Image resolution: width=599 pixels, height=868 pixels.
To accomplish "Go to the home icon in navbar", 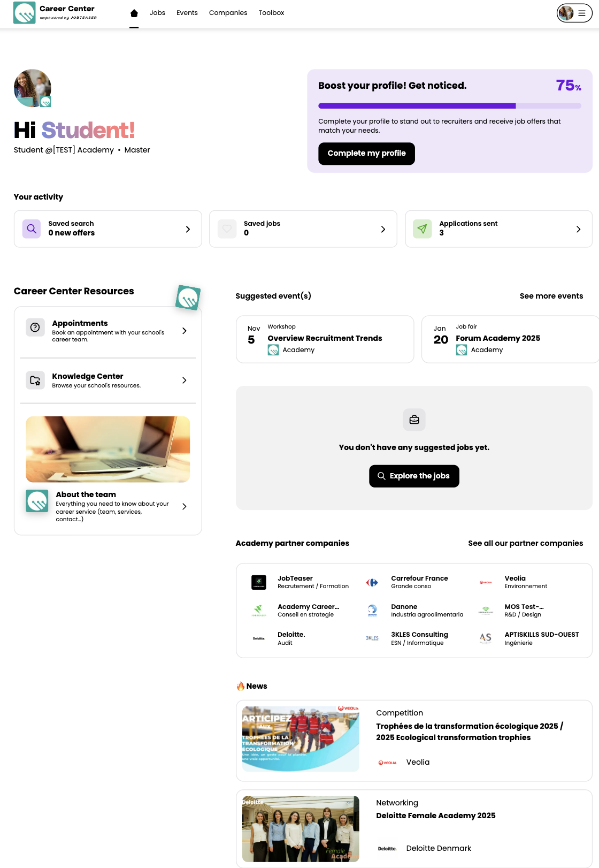I will point(134,13).
